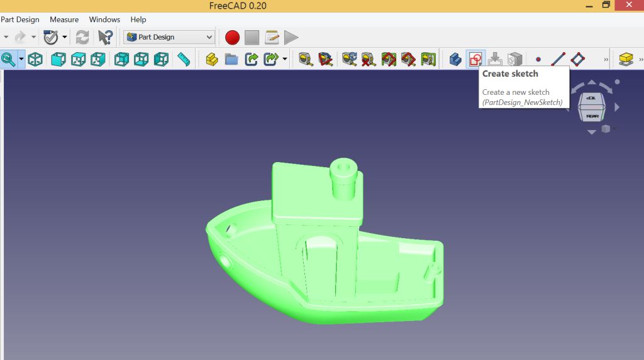Image resolution: width=644 pixels, height=360 pixels.
Task: Click the REAR face of navigation cube
Action: [592, 116]
